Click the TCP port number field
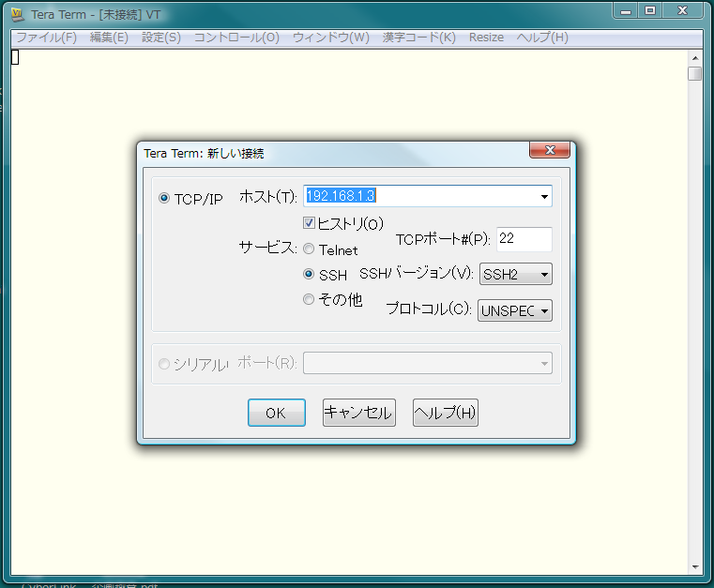The width and height of the screenshot is (714, 588). [x=524, y=239]
